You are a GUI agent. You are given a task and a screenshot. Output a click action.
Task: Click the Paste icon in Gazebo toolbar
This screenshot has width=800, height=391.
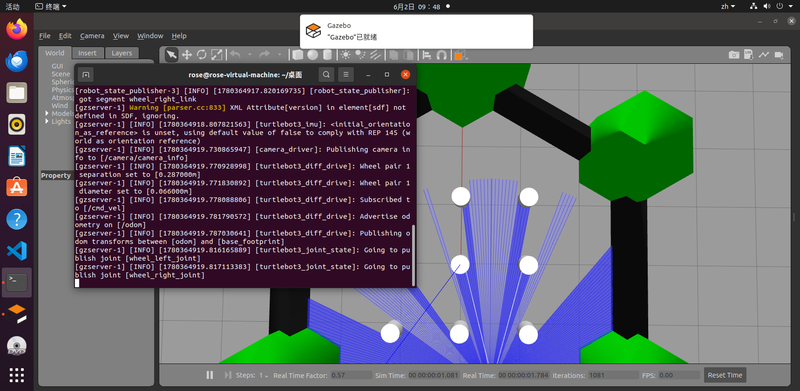(x=409, y=55)
